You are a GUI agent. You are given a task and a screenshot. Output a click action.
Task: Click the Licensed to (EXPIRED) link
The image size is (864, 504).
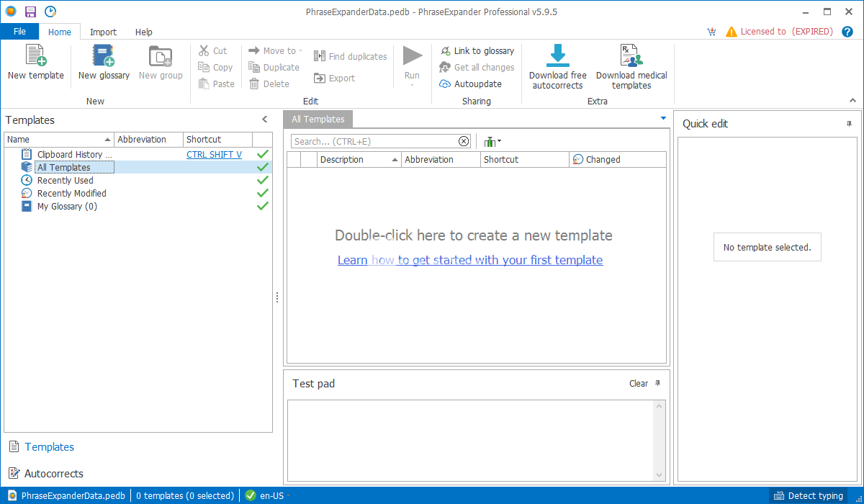pos(787,32)
